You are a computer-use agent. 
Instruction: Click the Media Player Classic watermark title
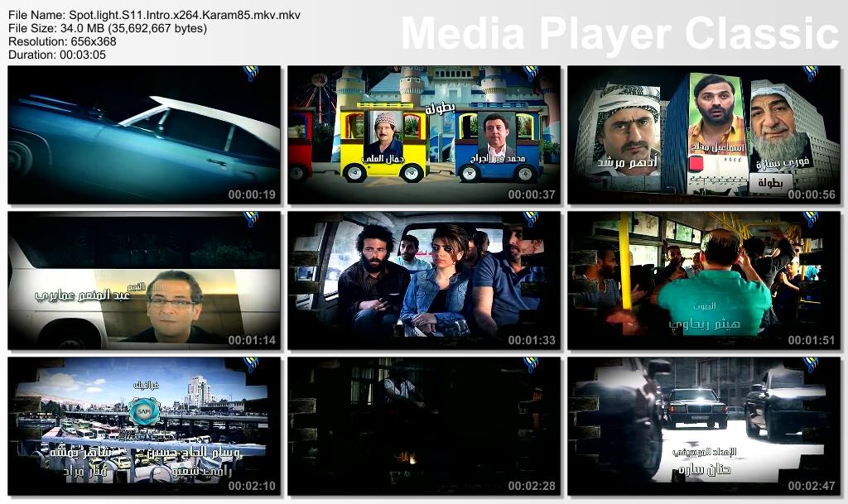coord(619,33)
